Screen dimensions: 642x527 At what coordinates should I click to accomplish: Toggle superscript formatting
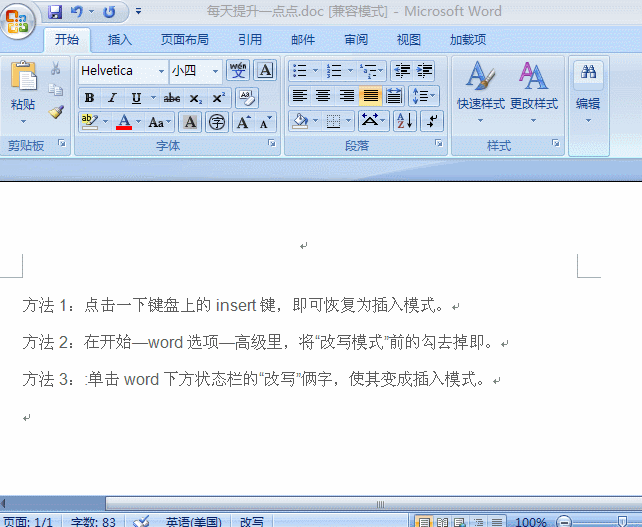[219, 98]
